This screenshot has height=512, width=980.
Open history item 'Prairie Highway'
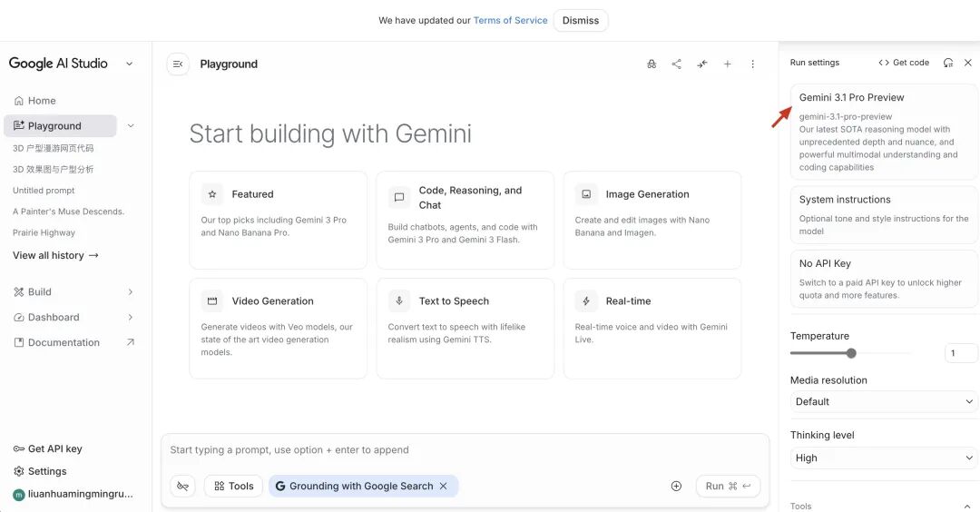click(x=44, y=232)
